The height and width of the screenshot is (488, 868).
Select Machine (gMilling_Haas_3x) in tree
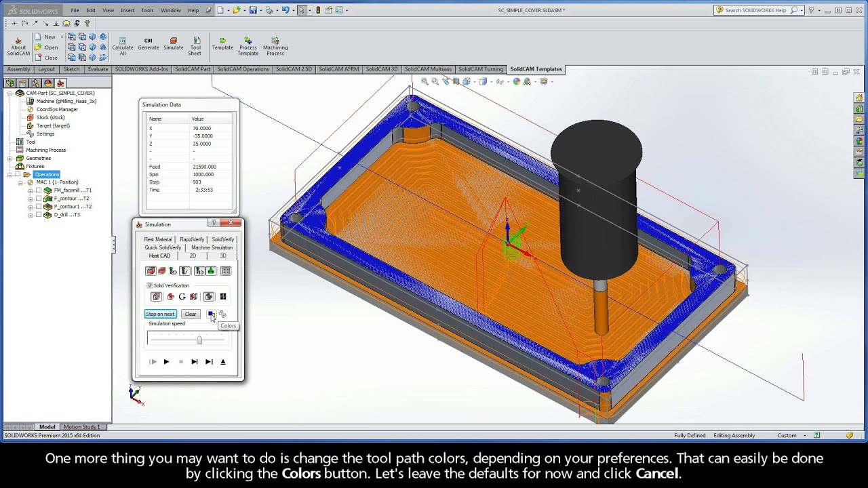[x=66, y=101]
